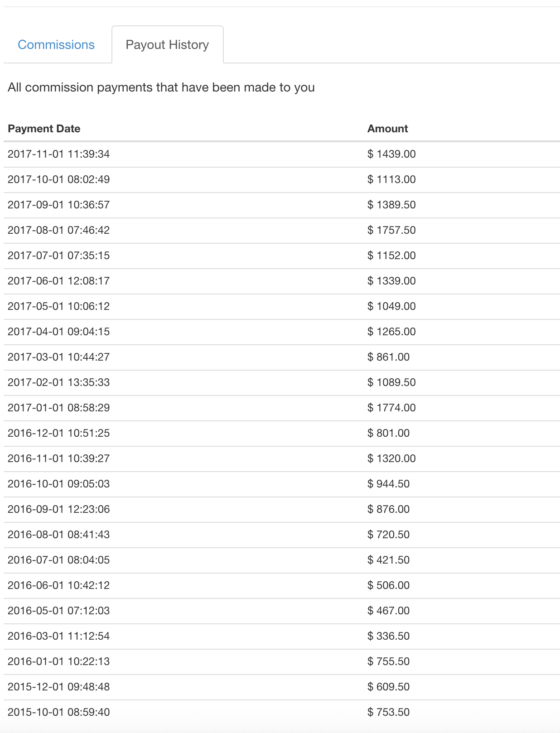Select the 2017-07-01 07:35:15 row

(x=282, y=256)
